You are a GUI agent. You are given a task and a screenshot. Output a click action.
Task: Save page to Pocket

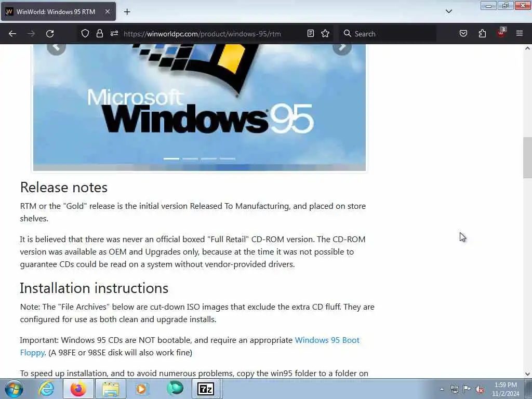463,33
